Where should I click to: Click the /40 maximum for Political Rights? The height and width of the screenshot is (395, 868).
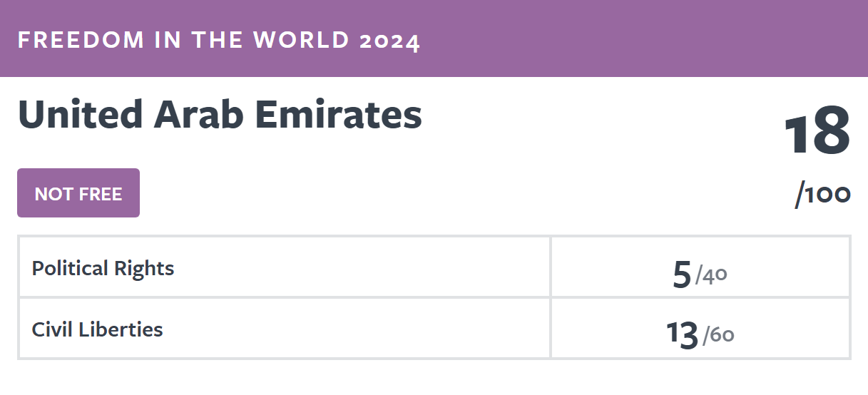[x=711, y=275]
